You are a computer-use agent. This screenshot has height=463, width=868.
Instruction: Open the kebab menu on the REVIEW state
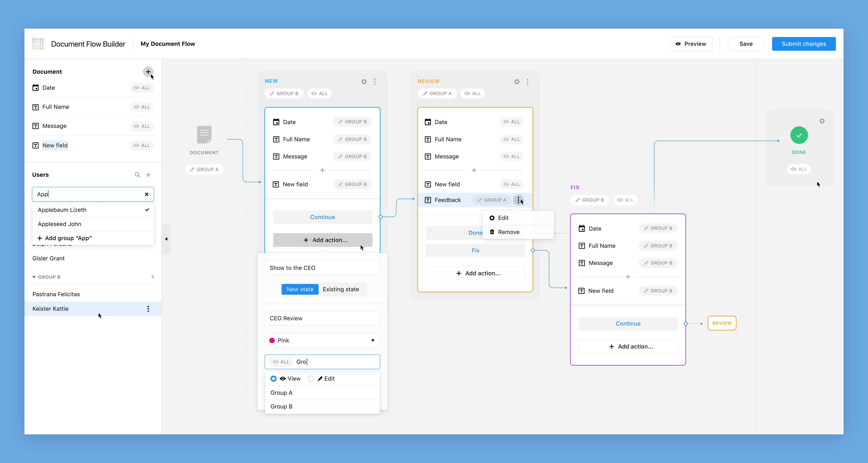(x=528, y=81)
